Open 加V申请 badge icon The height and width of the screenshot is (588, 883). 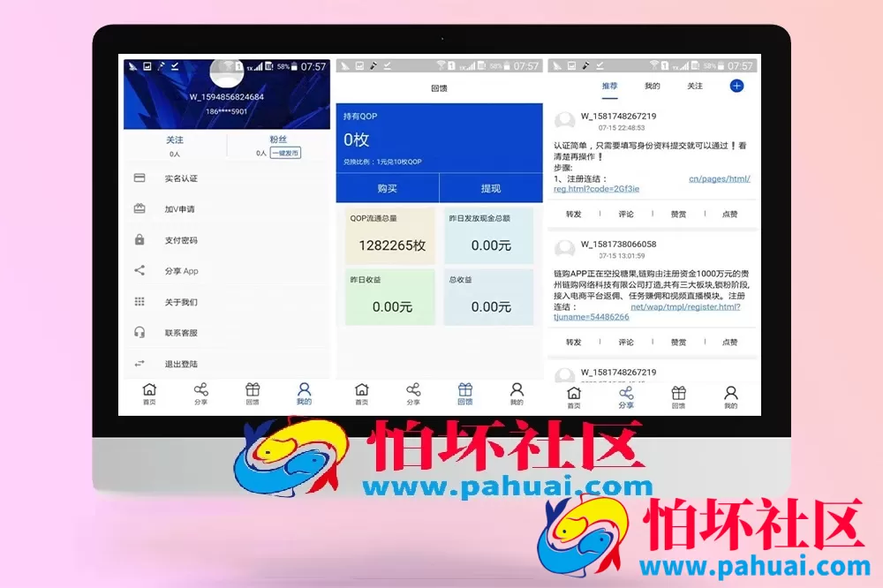tap(140, 208)
